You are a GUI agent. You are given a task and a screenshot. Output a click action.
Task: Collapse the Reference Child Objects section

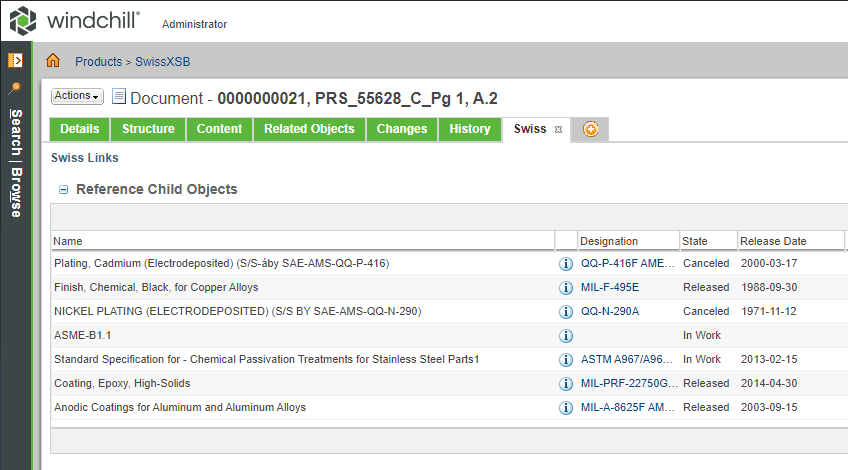[x=64, y=190]
